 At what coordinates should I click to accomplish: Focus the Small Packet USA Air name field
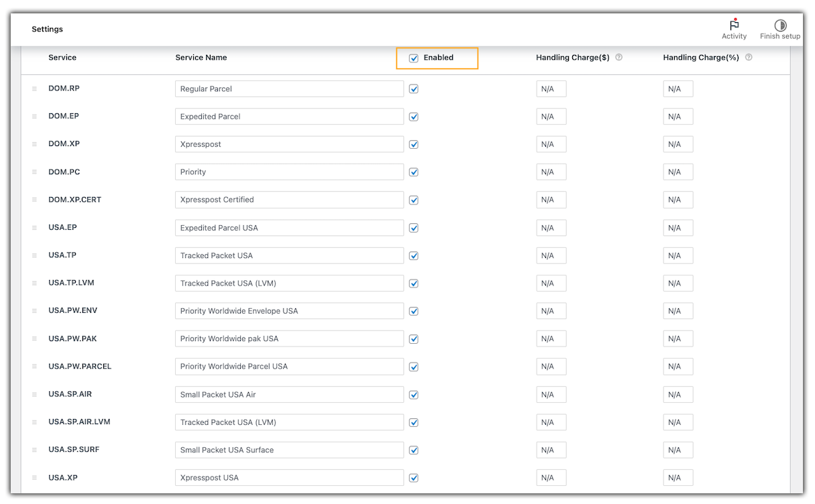pyautogui.click(x=289, y=395)
